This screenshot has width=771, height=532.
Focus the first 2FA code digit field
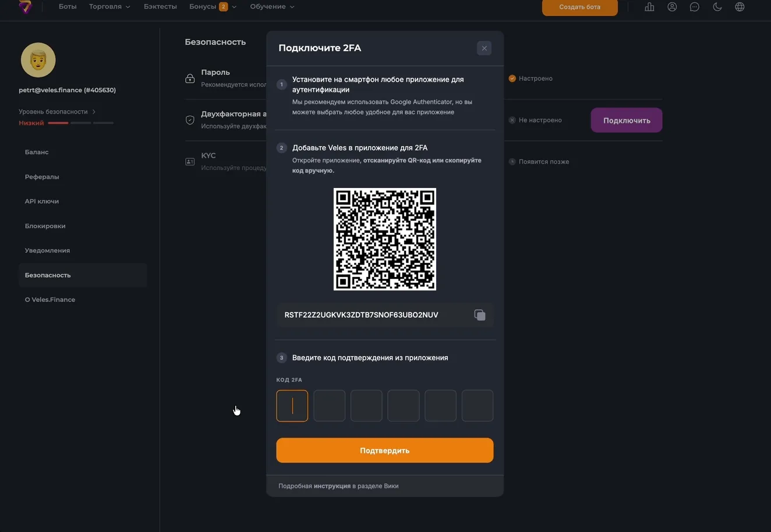(x=292, y=406)
